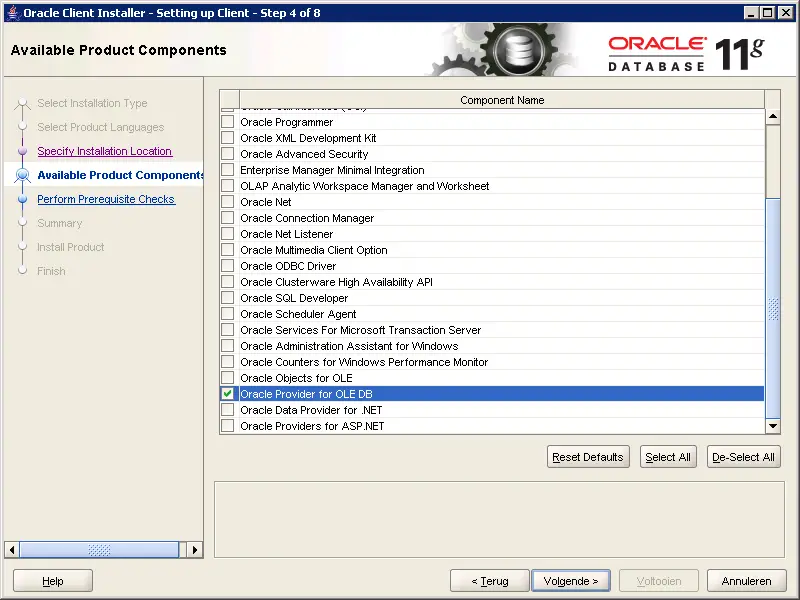Minimize the Oracle Client Installer window
The height and width of the screenshot is (600, 800).
751,13
